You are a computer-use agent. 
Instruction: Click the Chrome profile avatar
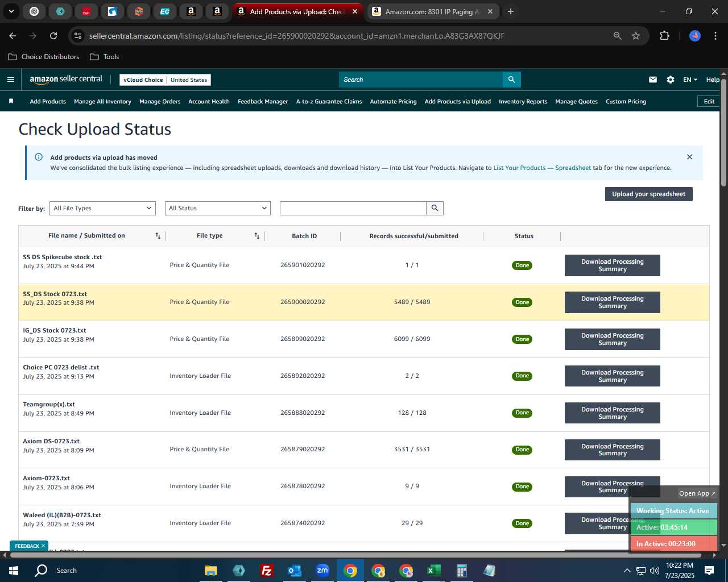pyautogui.click(x=695, y=36)
